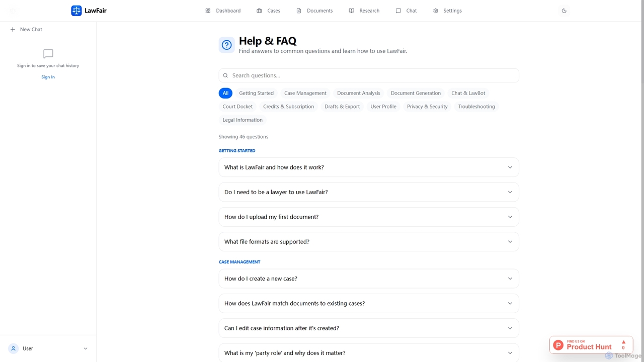Image resolution: width=644 pixels, height=362 pixels.
Task: Expand 'What file formats are supported?'
Action: [x=369, y=242]
